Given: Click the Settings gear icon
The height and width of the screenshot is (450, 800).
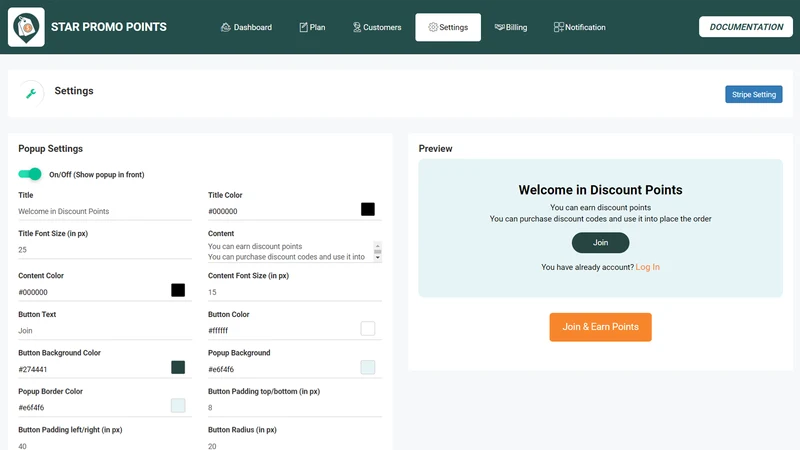Looking at the screenshot, I should pyautogui.click(x=433, y=27).
